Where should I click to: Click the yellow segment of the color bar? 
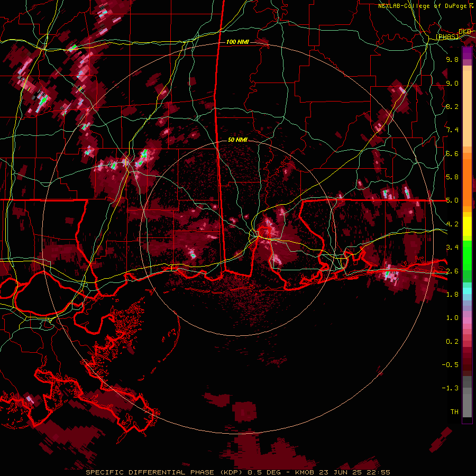(x=467, y=226)
